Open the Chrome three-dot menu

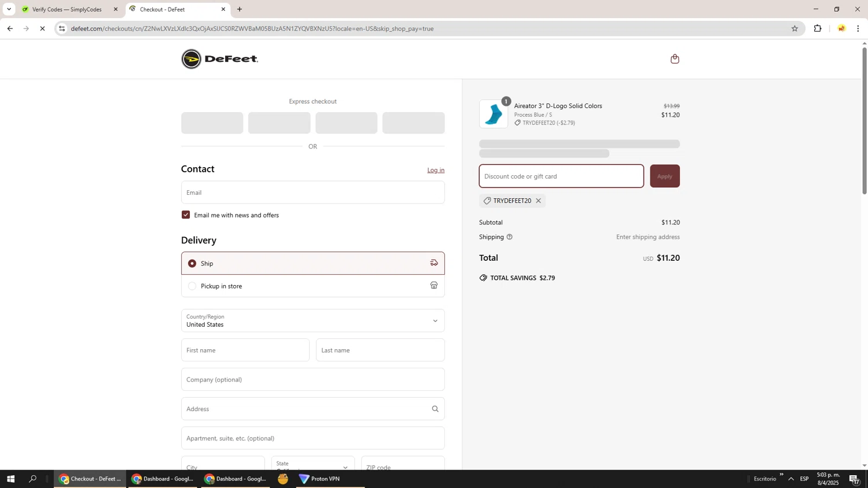click(x=858, y=28)
